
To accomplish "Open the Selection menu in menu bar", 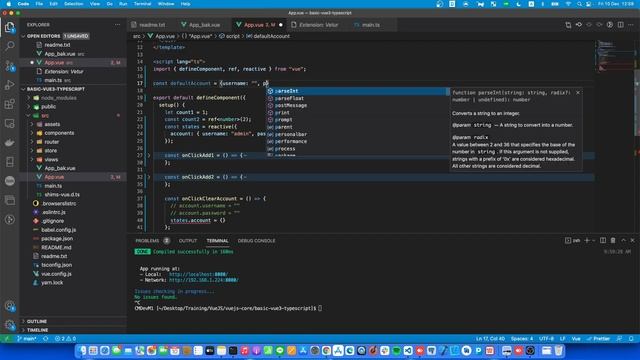I will point(73,4).
